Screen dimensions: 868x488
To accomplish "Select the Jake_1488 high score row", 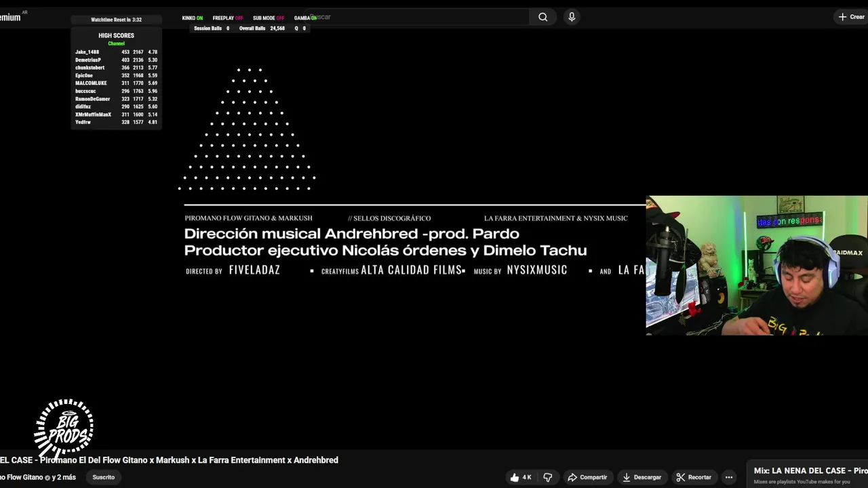I will (116, 52).
